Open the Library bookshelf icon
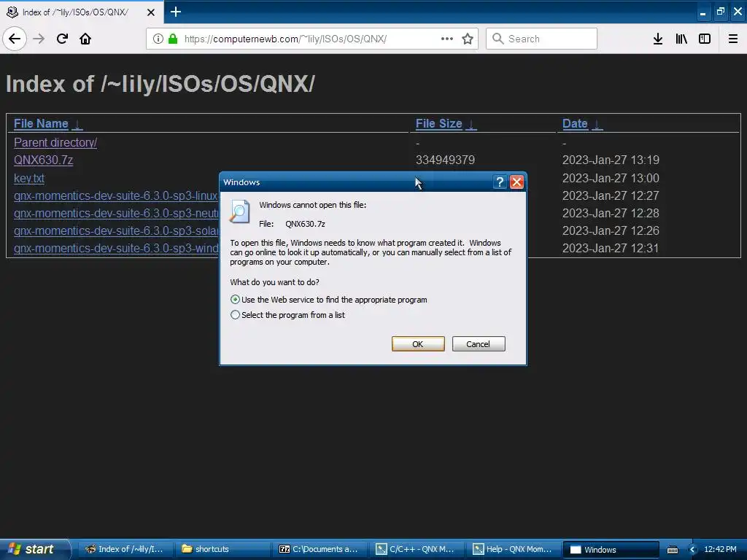 point(681,39)
